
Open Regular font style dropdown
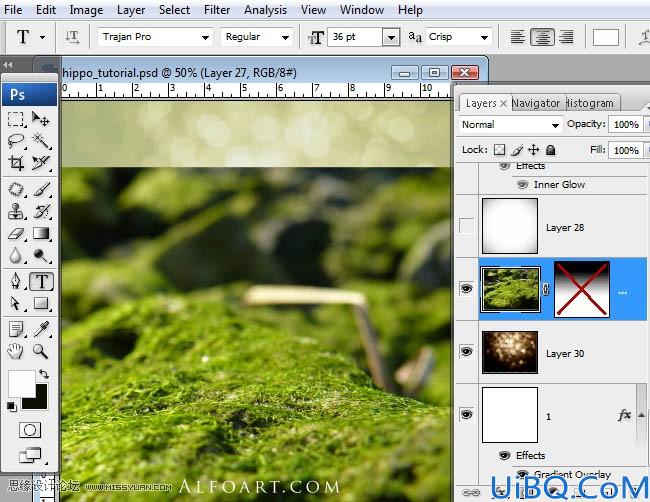tap(285, 37)
